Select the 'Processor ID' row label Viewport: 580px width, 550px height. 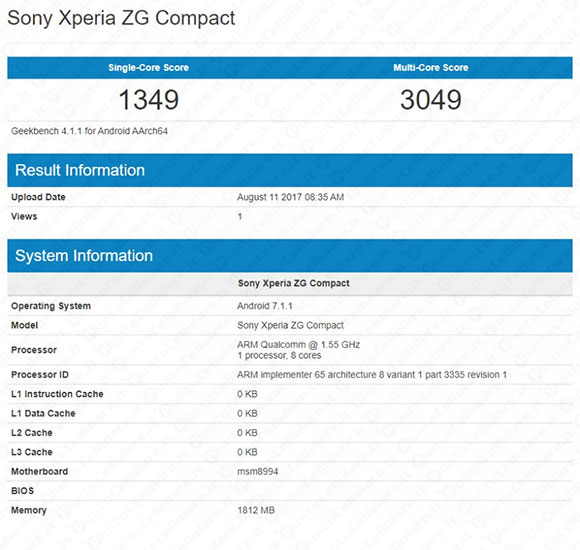40,375
